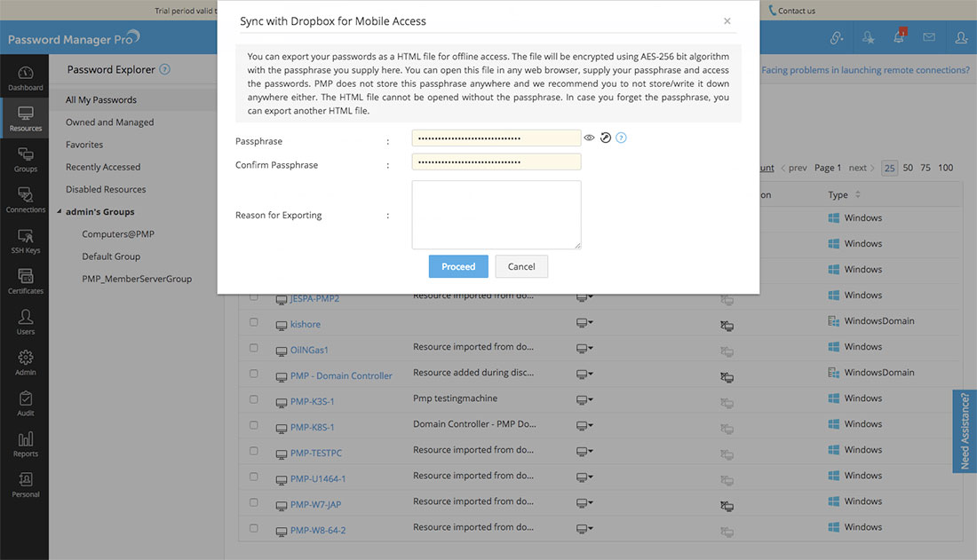Viewport: 977px width, 560px height.
Task: Click the key search icon in header
Action: click(x=837, y=38)
